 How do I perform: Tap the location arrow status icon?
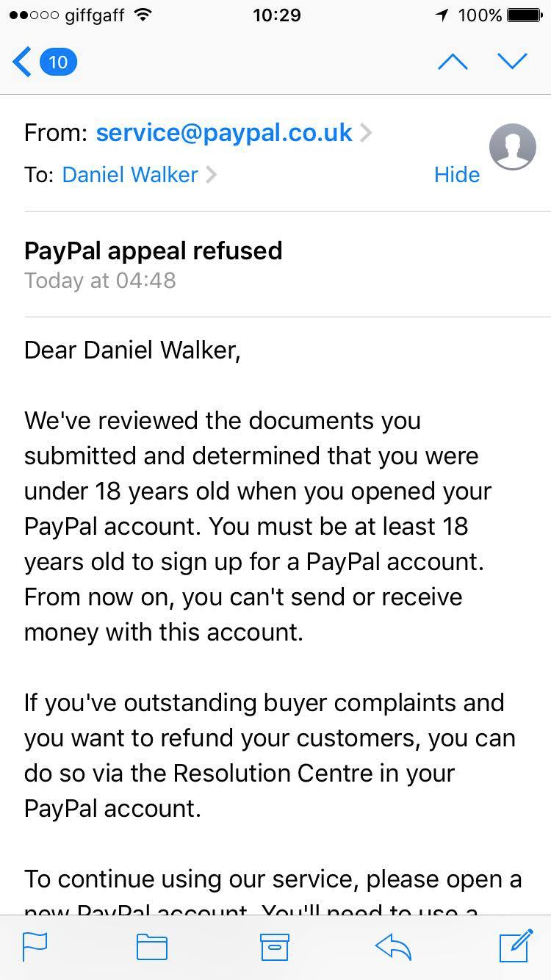(x=442, y=15)
